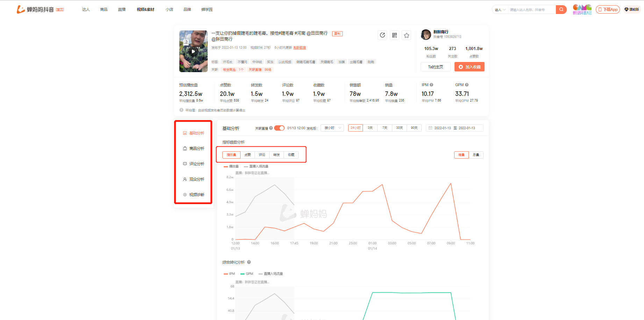The image size is (644, 320).
Task: Select the 增量 display mode
Action: click(461, 155)
